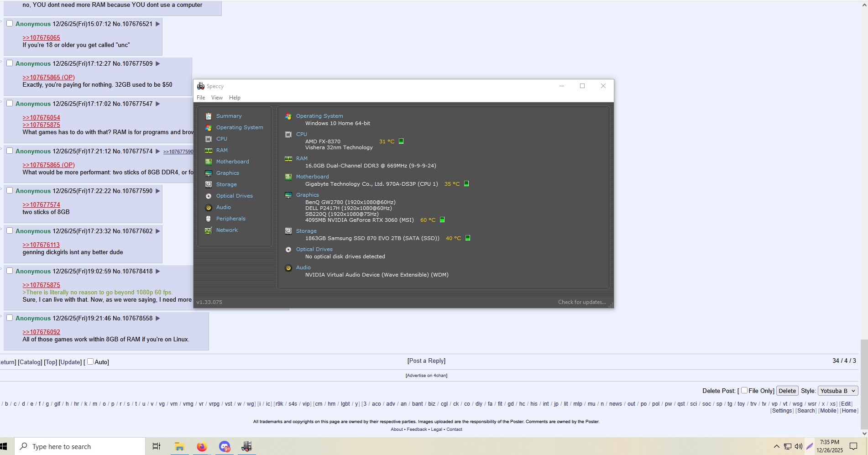
Task: Open the Style dropdown showing Yotsuba B
Action: [x=838, y=391]
